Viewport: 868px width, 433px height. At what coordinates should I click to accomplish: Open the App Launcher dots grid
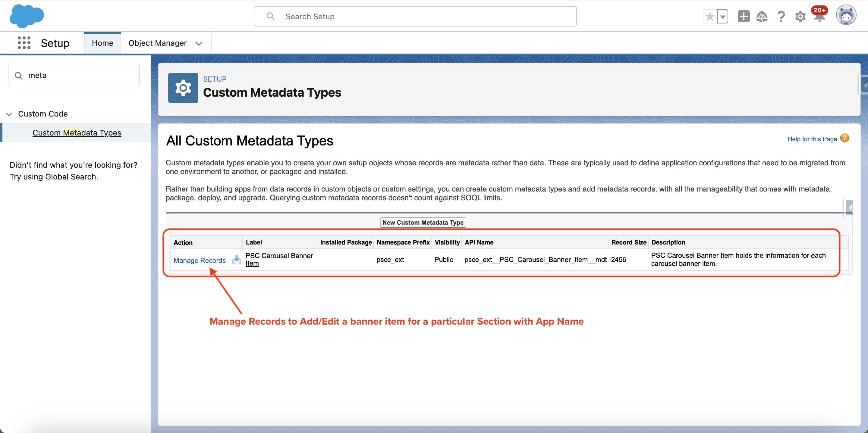(x=24, y=43)
